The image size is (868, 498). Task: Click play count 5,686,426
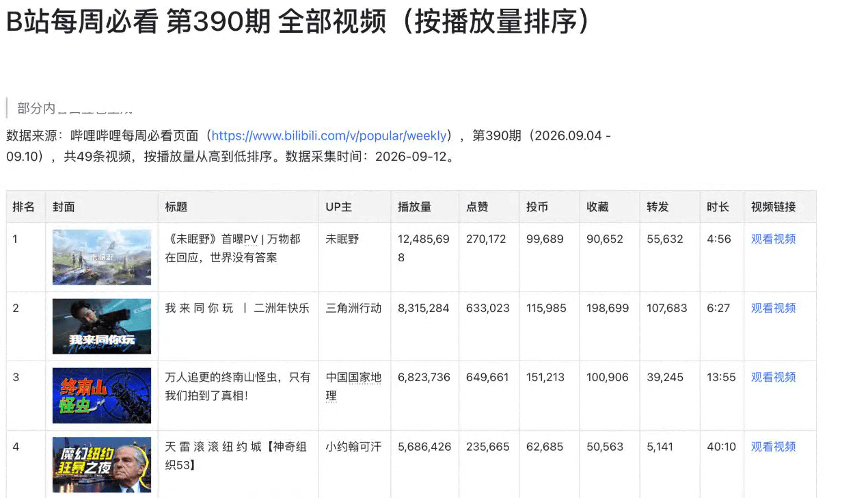coord(424,447)
